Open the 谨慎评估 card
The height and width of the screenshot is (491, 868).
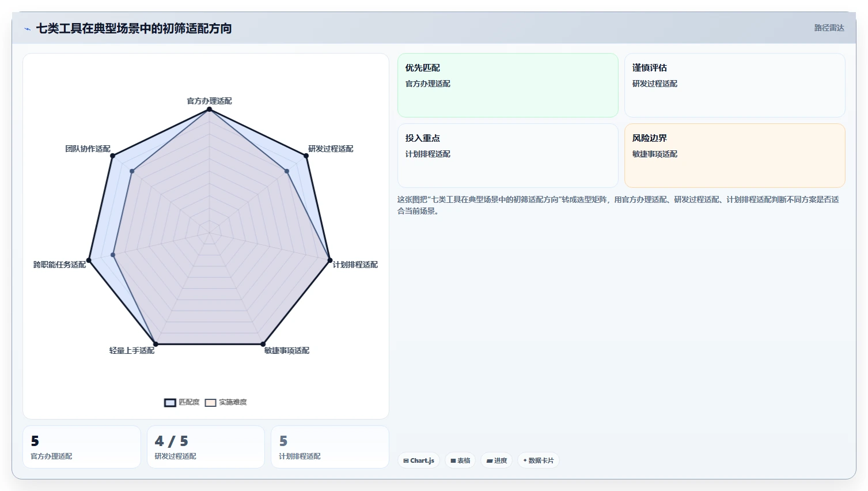pos(734,85)
